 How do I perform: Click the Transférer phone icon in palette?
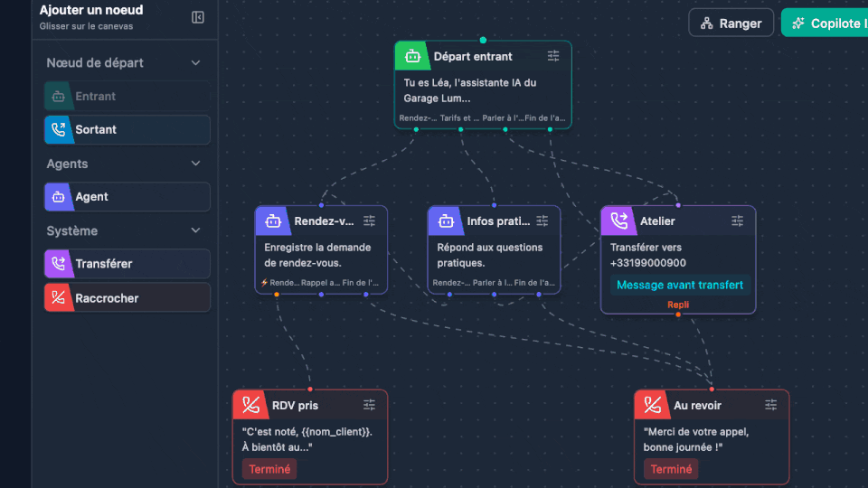(x=58, y=264)
